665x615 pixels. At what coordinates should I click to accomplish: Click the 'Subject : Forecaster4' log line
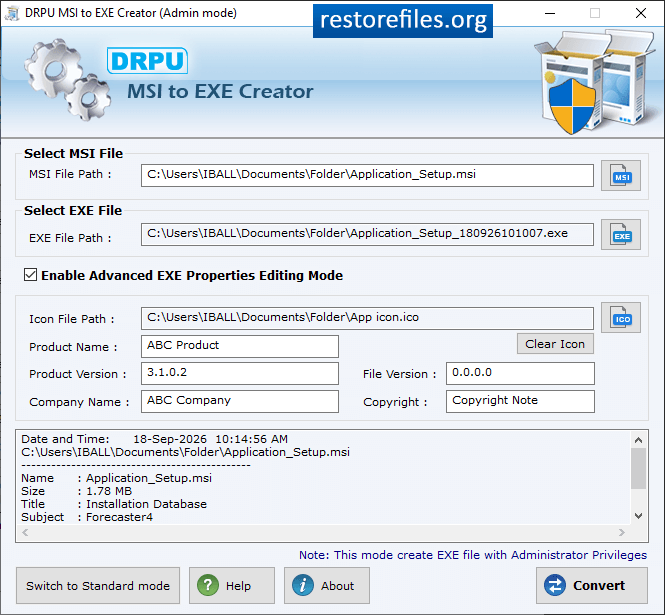pos(87,517)
